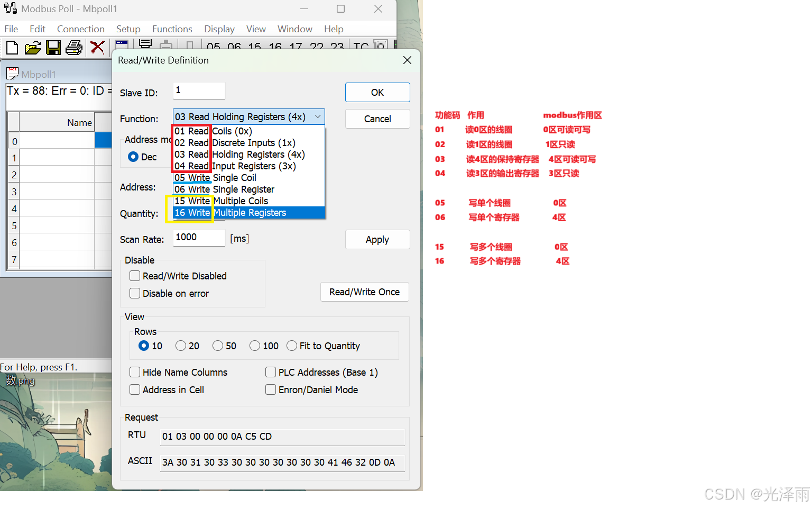Viewport: 812px width, 508px height.
Task: Click the Connect toolbar icon
Action: coord(145,44)
